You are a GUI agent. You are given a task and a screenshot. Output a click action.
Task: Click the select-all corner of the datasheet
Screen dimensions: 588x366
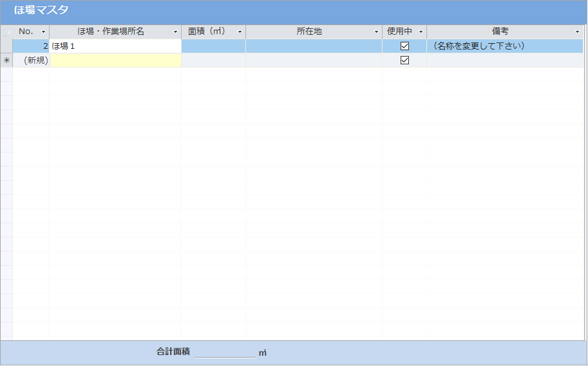click(6, 32)
